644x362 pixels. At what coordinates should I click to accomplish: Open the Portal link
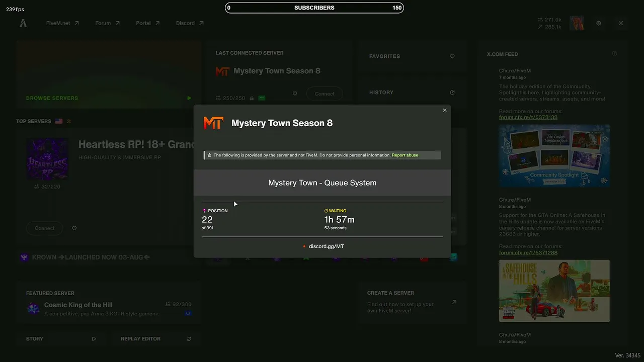click(147, 23)
